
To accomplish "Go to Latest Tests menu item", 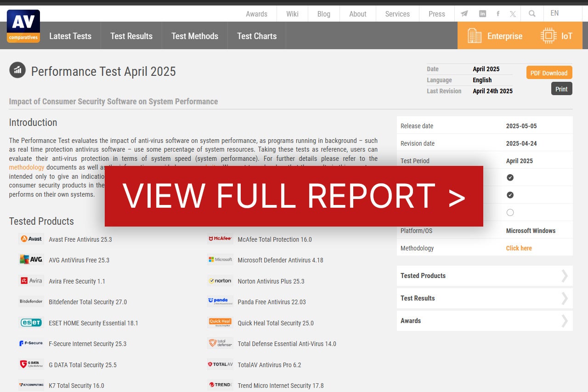I will (x=70, y=36).
